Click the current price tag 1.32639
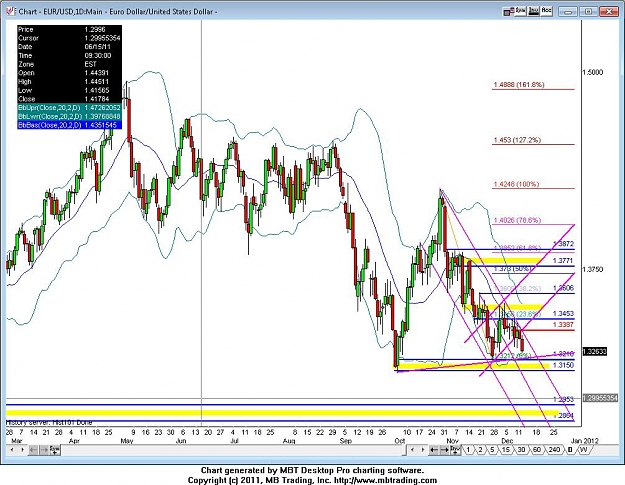 point(595,351)
